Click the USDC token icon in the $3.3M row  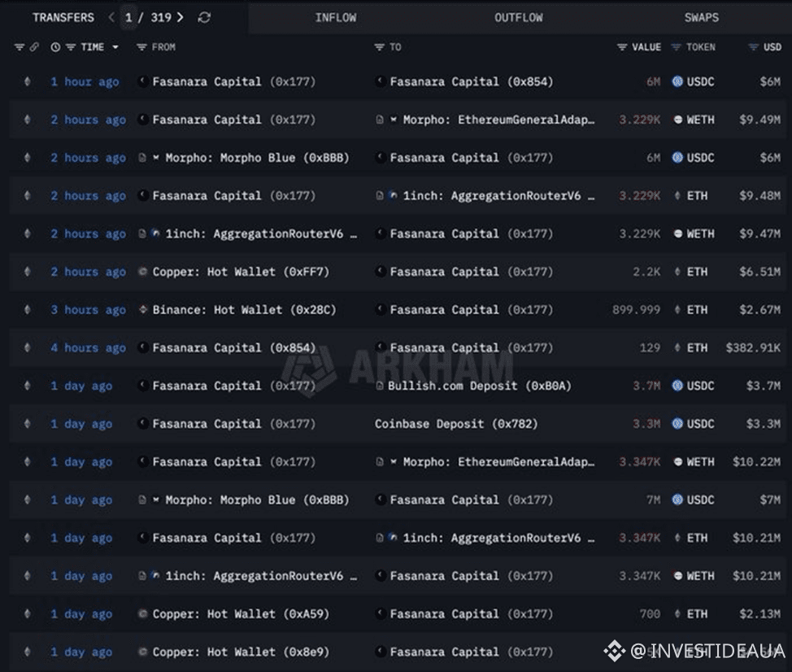[677, 424]
